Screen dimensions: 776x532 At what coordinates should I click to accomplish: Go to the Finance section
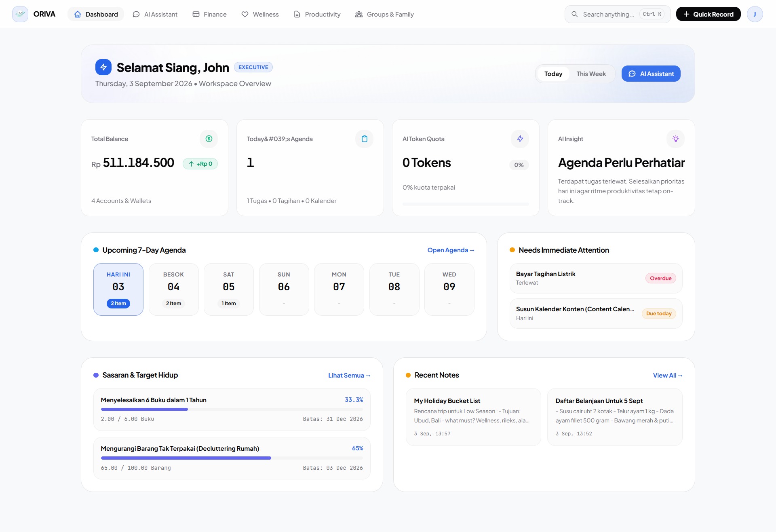pos(209,14)
